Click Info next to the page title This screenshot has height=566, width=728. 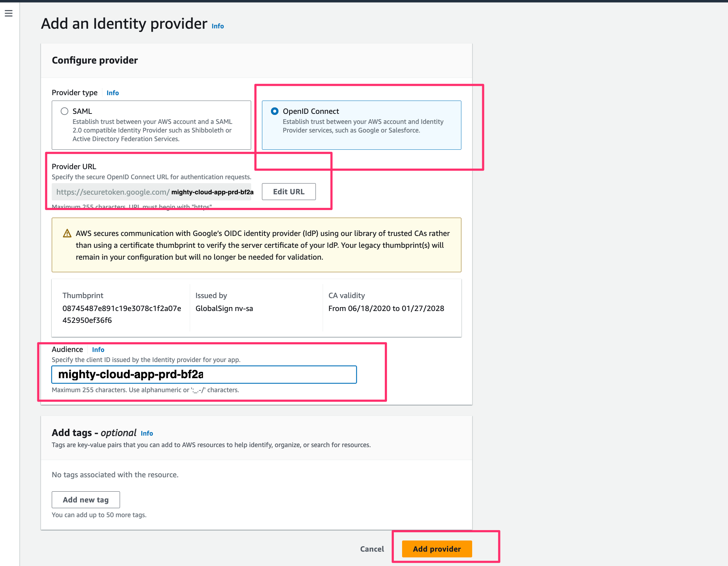(x=217, y=26)
